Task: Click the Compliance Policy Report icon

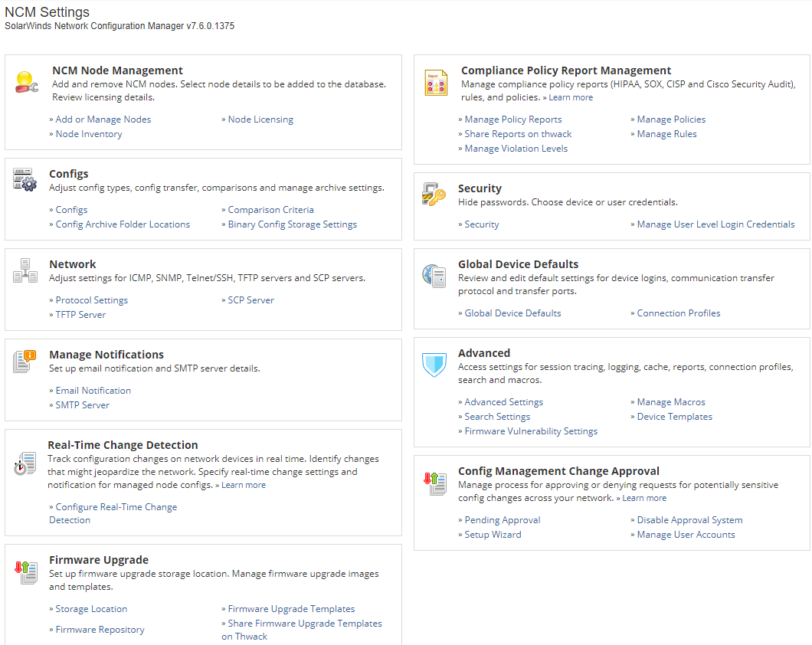Action: pyautogui.click(x=436, y=82)
